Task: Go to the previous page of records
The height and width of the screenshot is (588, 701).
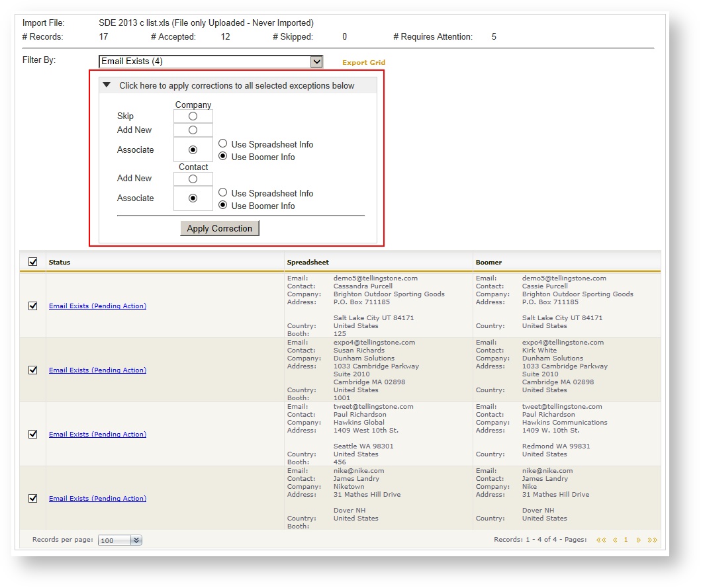Action: tap(615, 540)
